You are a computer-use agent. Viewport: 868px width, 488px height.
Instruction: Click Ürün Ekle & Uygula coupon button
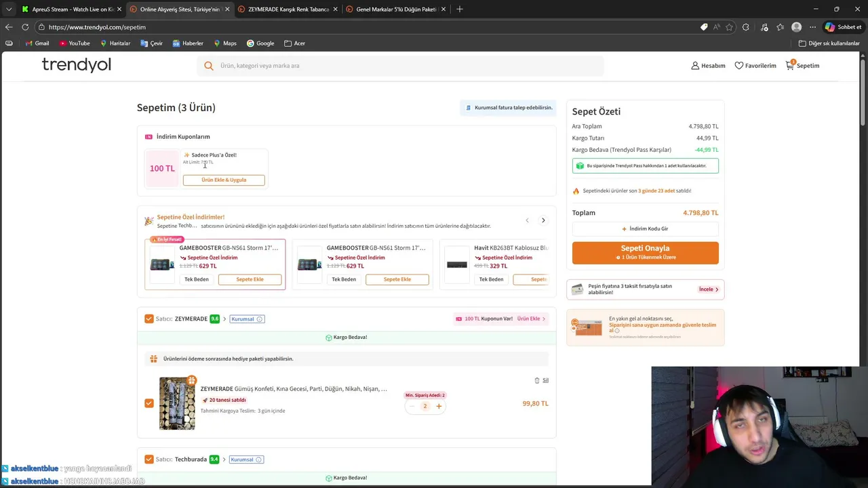coord(224,180)
